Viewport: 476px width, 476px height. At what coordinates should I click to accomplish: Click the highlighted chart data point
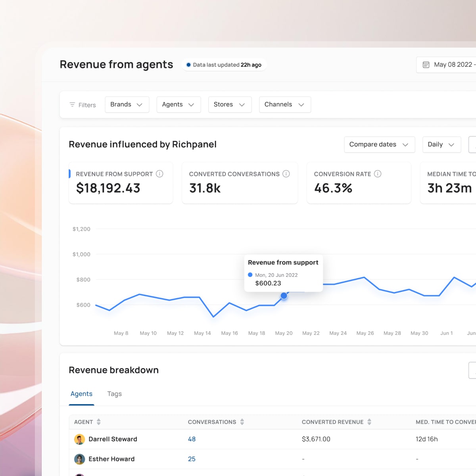coord(284,296)
